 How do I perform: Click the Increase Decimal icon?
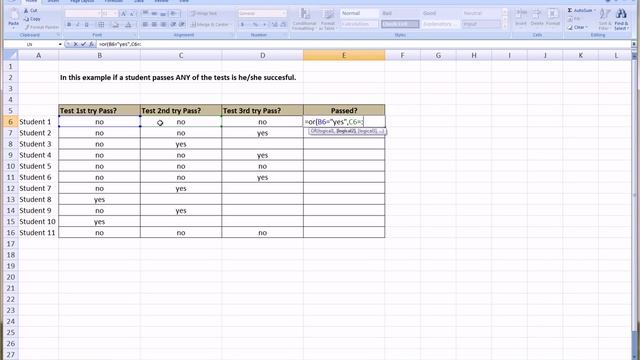click(x=275, y=24)
